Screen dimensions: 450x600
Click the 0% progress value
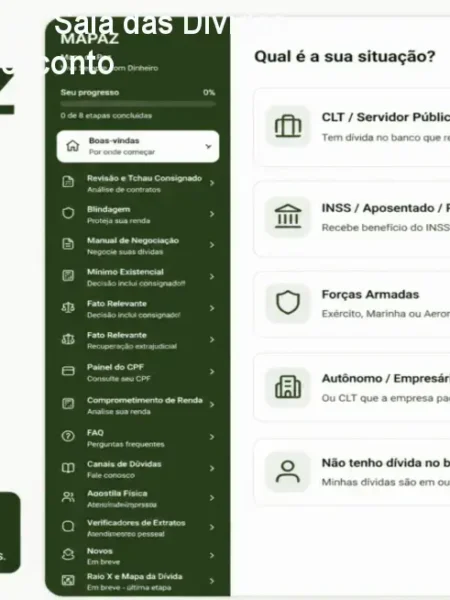tap(209, 92)
